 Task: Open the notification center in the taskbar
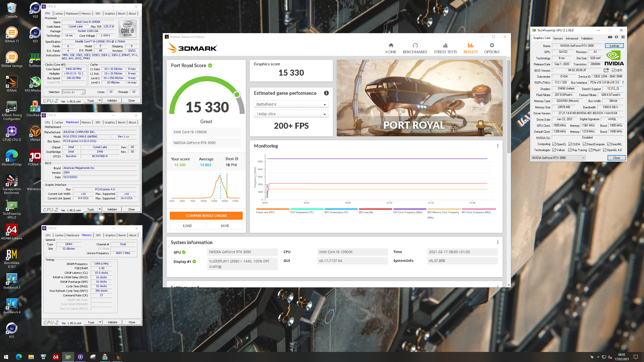[x=636, y=357]
